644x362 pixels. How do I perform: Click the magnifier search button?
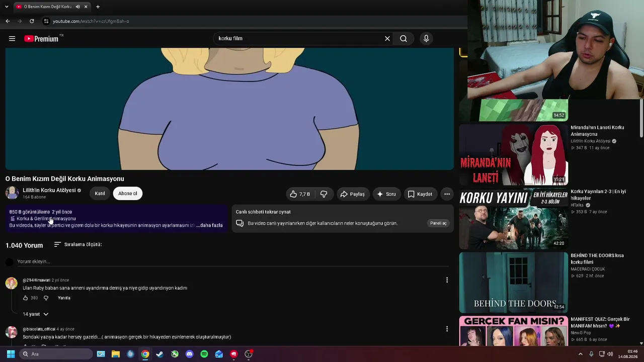404,39
